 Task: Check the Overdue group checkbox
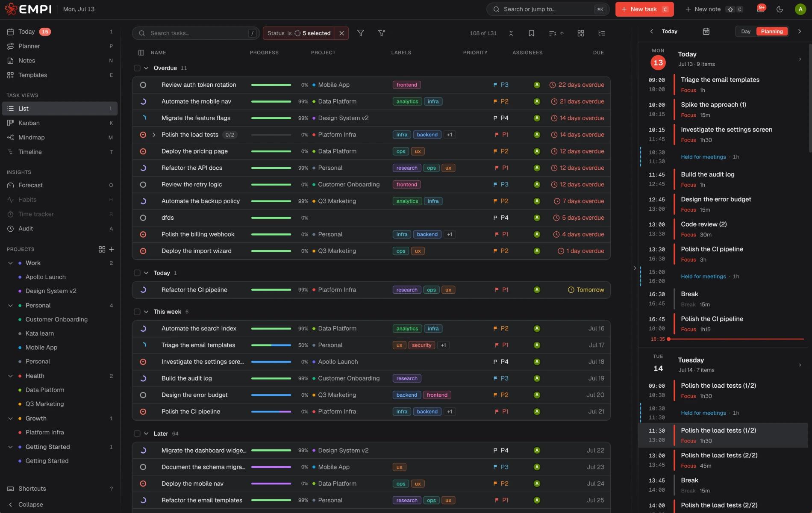(137, 68)
